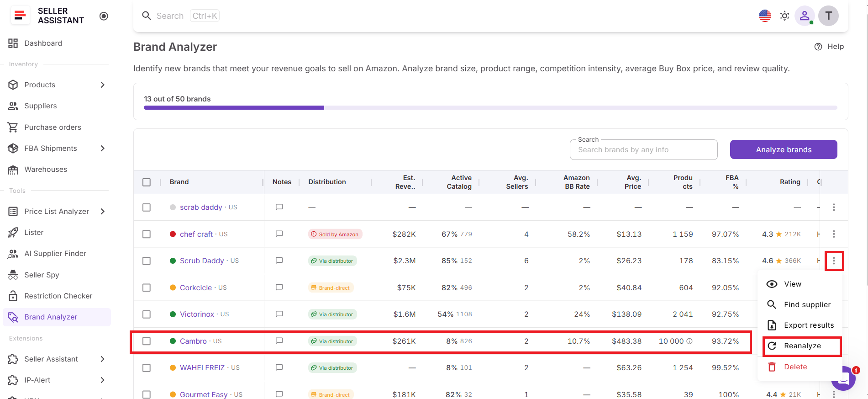Open notes icon for Cambro
Image resolution: width=868 pixels, height=399 pixels.
pyautogui.click(x=279, y=341)
